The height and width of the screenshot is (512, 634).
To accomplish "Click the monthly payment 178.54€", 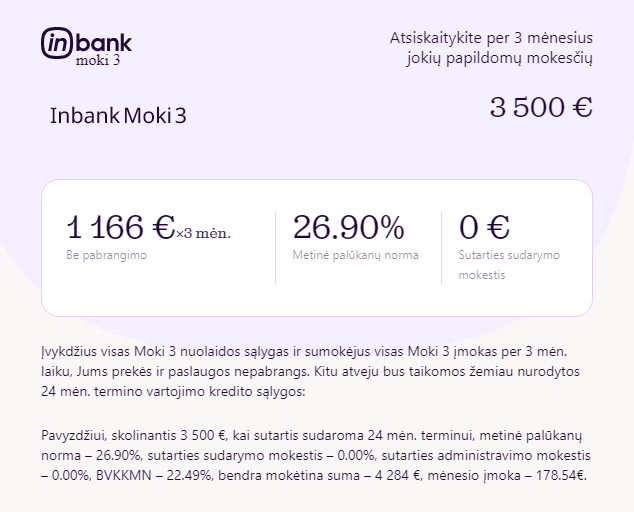I will coord(558,475).
